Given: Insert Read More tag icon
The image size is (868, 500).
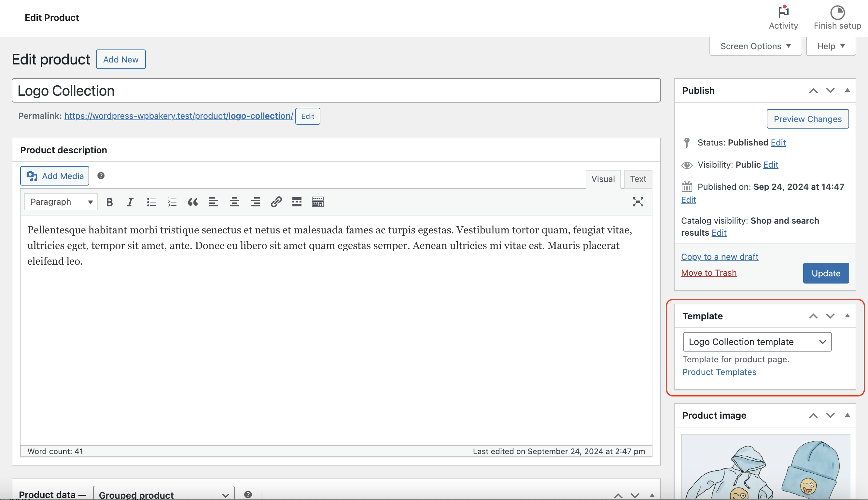Looking at the screenshot, I should (297, 202).
